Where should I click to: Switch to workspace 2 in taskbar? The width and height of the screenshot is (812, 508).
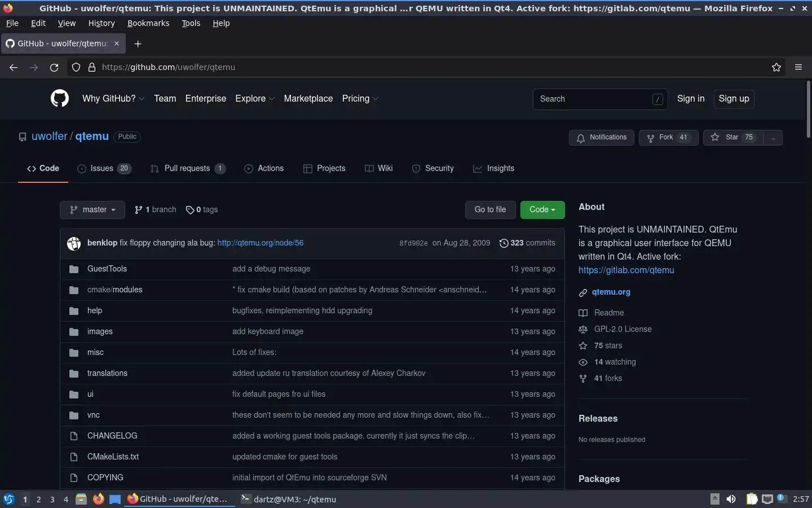(x=38, y=499)
